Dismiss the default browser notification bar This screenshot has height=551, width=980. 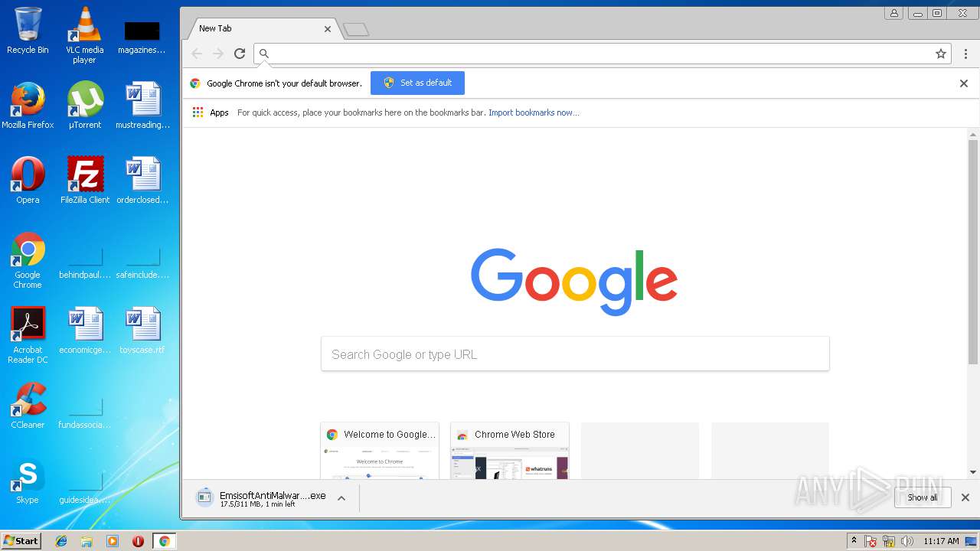click(964, 83)
